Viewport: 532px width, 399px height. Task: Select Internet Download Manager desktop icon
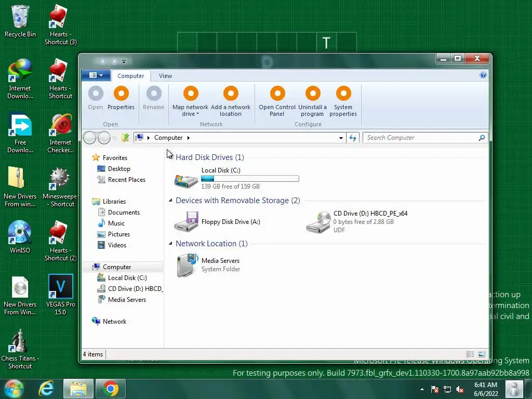(20, 79)
